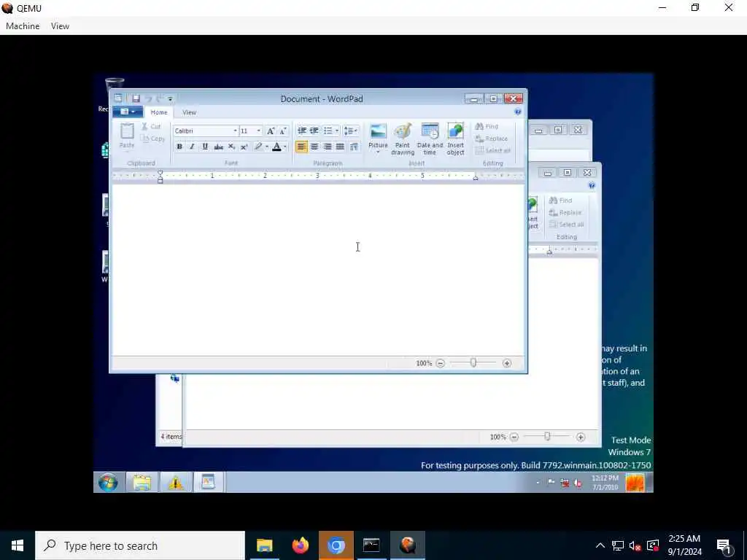Click the font color A icon
The height and width of the screenshot is (560, 747).
coord(276,147)
